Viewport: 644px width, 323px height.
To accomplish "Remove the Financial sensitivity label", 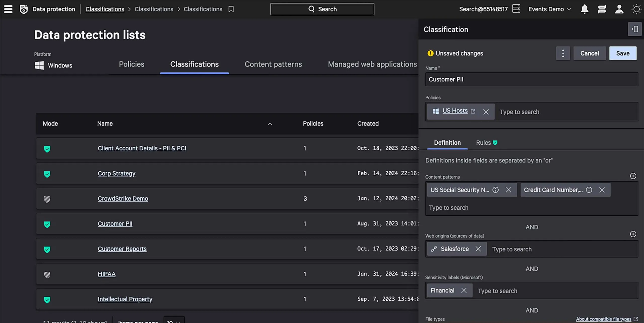I will 464,290.
